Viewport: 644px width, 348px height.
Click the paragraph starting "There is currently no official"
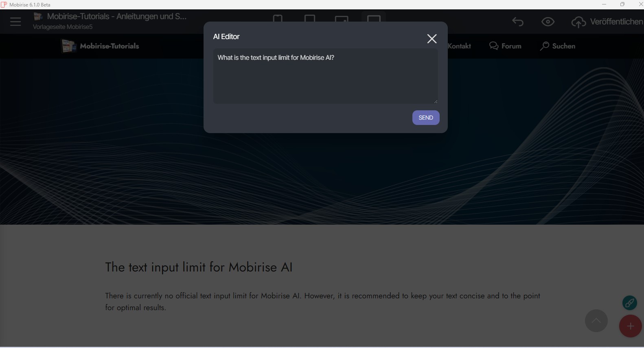[322, 302]
